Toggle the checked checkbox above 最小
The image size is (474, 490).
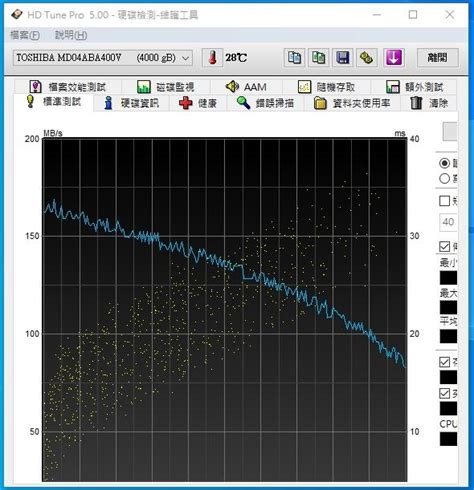click(x=445, y=247)
